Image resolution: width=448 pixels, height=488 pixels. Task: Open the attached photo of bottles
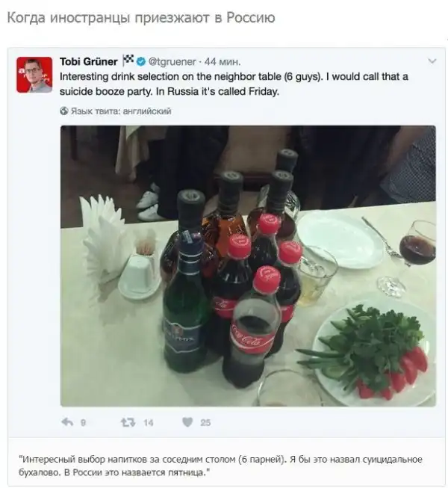pyautogui.click(x=248, y=265)
